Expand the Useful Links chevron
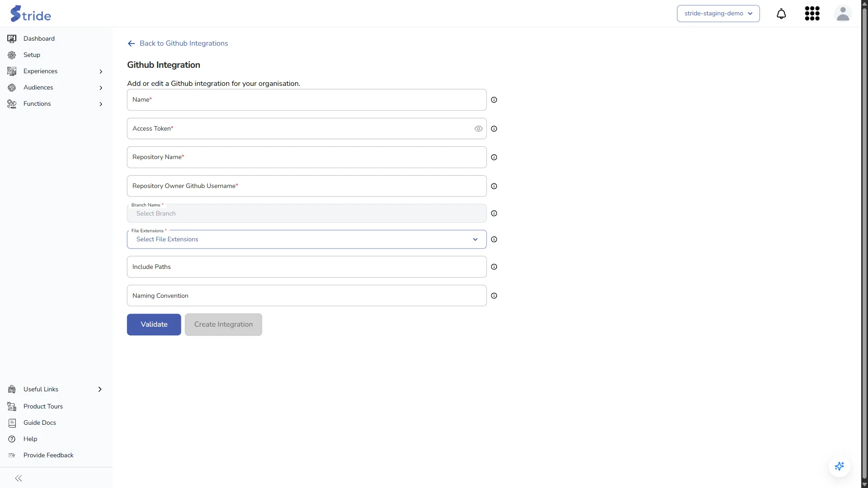Screen dimensions: 868x488 [100, 389]
